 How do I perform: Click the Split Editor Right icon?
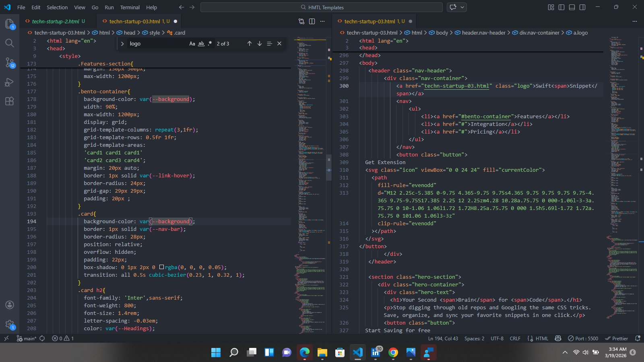312,21
